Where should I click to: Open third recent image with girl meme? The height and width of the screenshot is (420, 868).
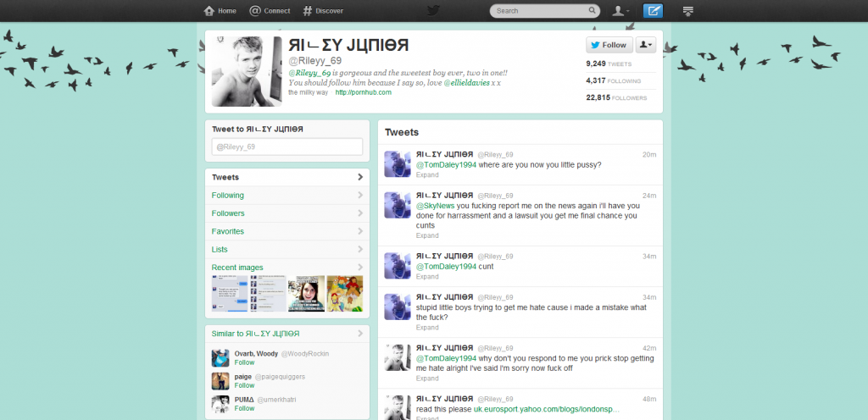coord(306,294)
